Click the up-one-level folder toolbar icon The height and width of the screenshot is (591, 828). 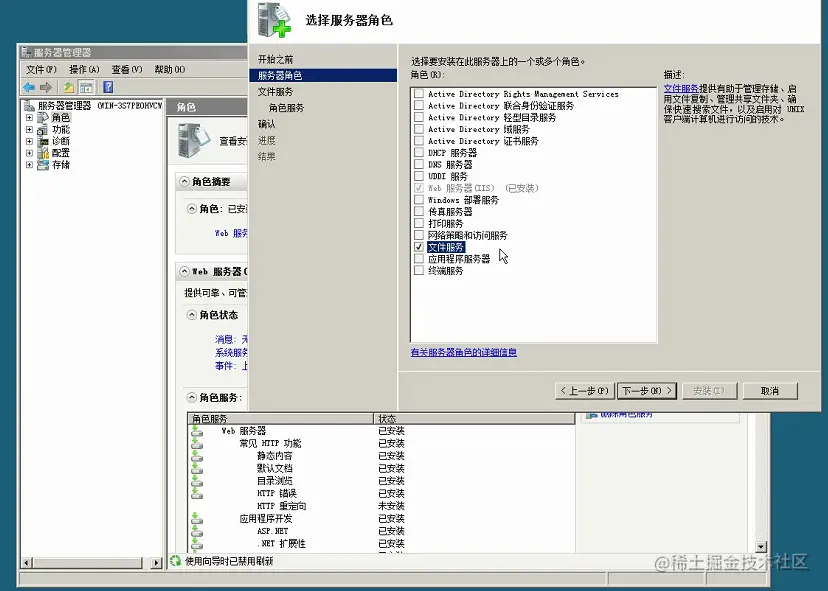click(69, 87)
